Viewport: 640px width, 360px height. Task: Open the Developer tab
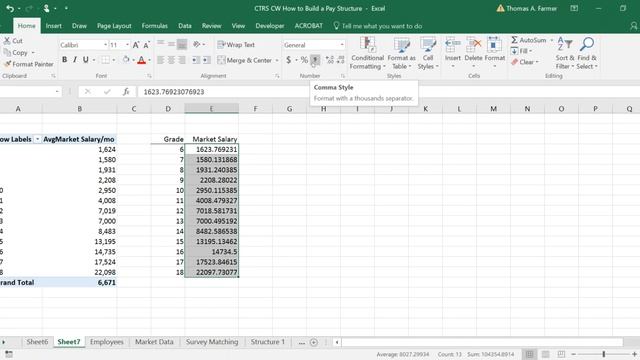pyautogui.click(x=270, y=26)
